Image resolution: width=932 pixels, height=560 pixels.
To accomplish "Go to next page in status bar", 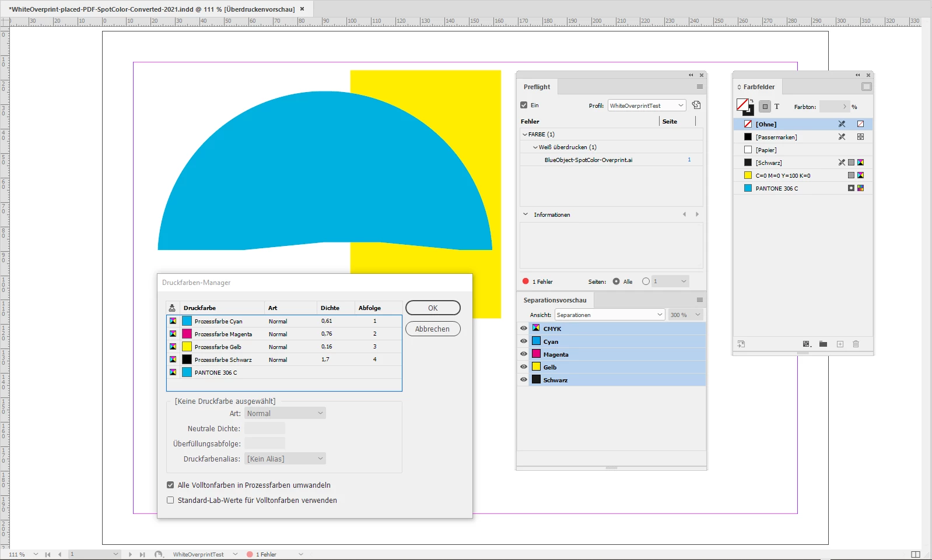I will [x=130, y=555].
